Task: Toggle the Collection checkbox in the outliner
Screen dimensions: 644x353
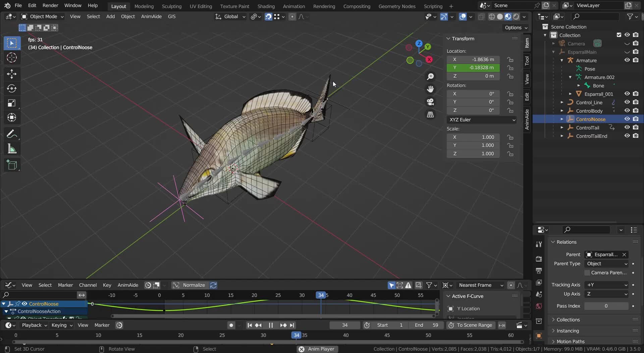Action: (619, 35)
